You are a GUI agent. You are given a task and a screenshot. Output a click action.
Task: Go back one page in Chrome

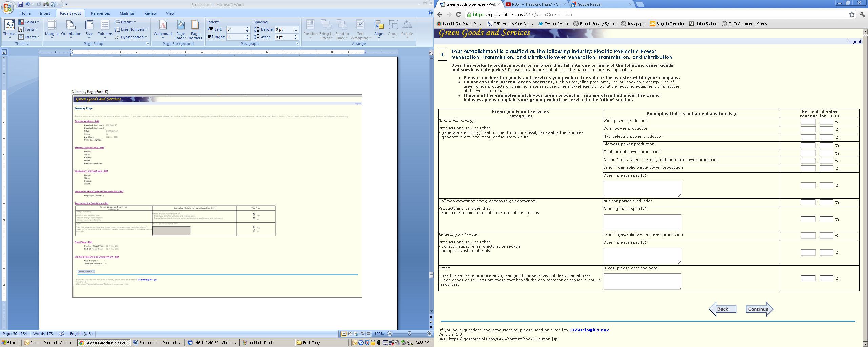(x=440, y=14)
